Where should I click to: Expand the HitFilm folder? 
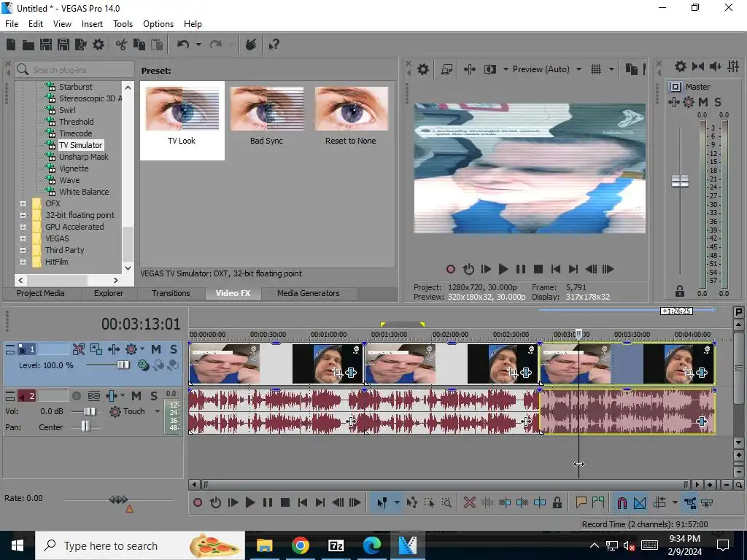23,262
